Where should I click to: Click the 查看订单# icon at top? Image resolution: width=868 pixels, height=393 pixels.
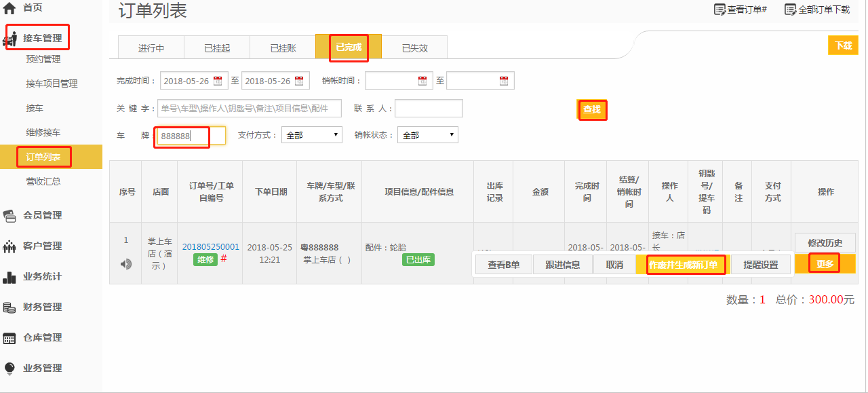(719, 10)
